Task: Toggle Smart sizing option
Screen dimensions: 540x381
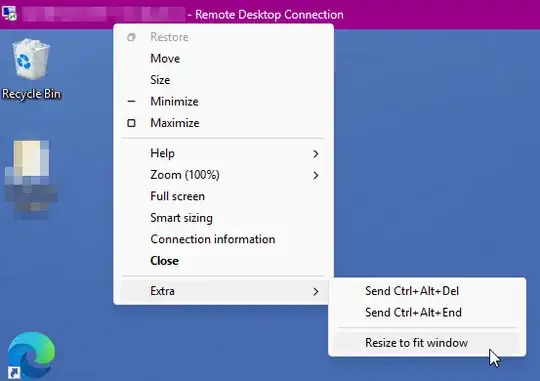Action: [223, 218]
